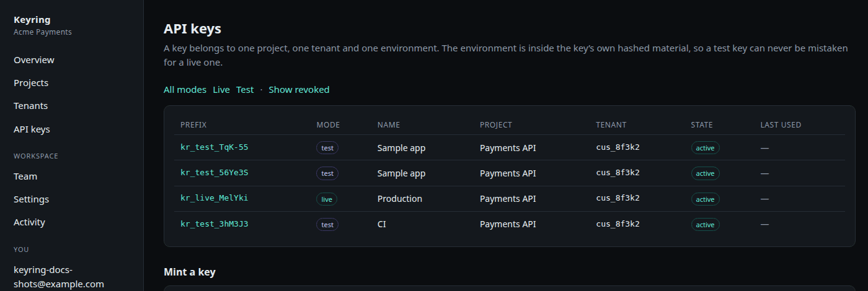
Task: Click the MODE column header
Action: click(x=329, y=124)
